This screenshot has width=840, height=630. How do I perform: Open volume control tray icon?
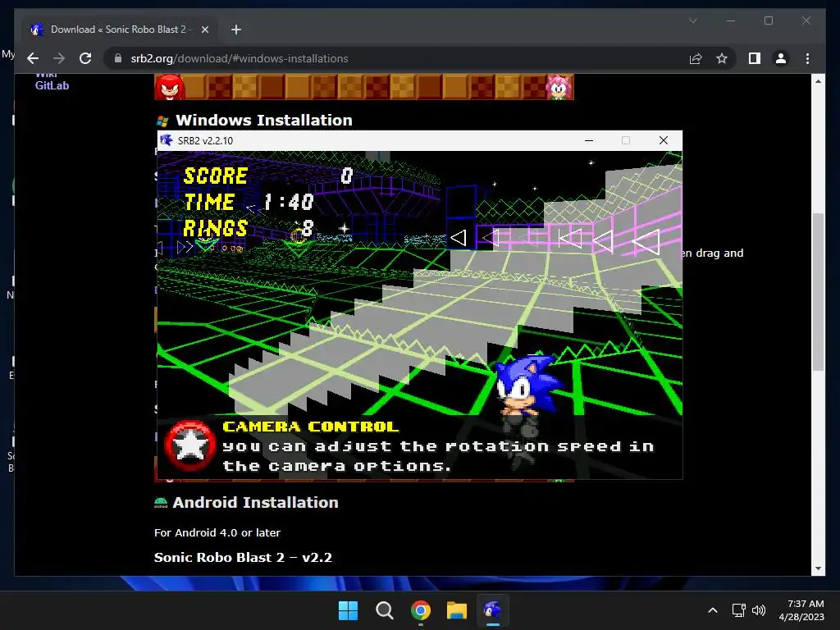point(759,610)
